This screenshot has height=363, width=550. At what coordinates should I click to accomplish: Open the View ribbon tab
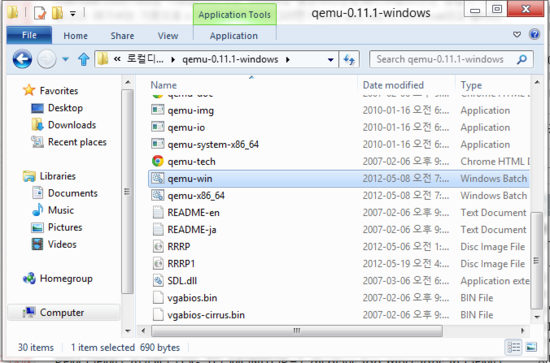click(x=168, y=36)
